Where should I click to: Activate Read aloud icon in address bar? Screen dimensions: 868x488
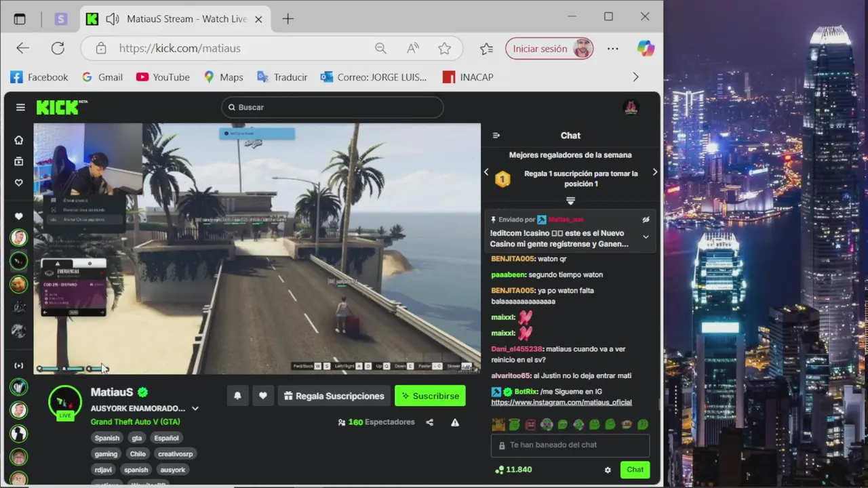pyautogui.click(x=412, y=48)
